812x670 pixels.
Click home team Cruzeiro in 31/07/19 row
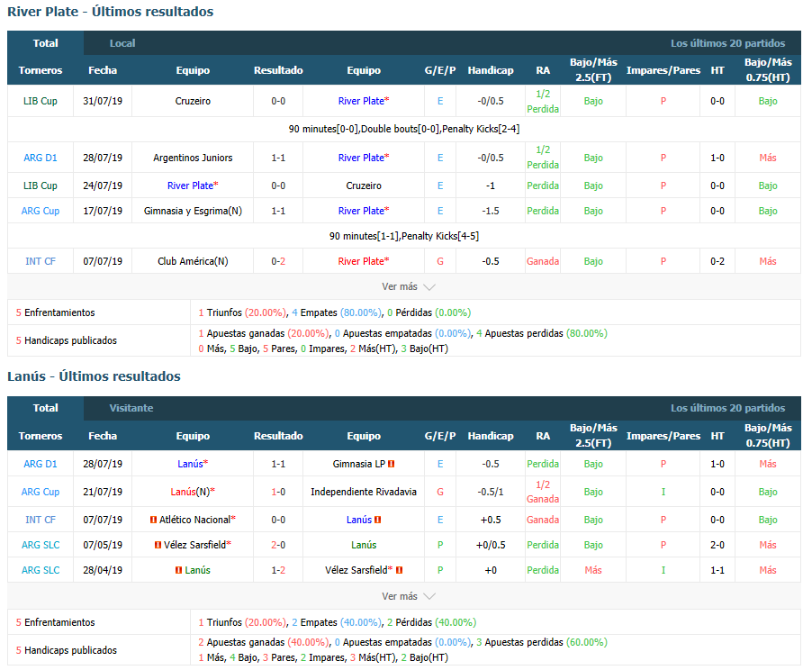tap(193, 101)
